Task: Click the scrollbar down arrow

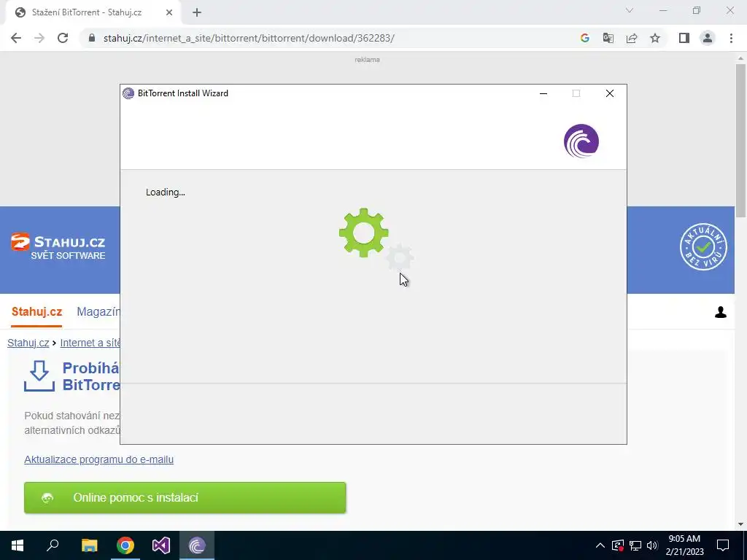Action: coord(740,524)
